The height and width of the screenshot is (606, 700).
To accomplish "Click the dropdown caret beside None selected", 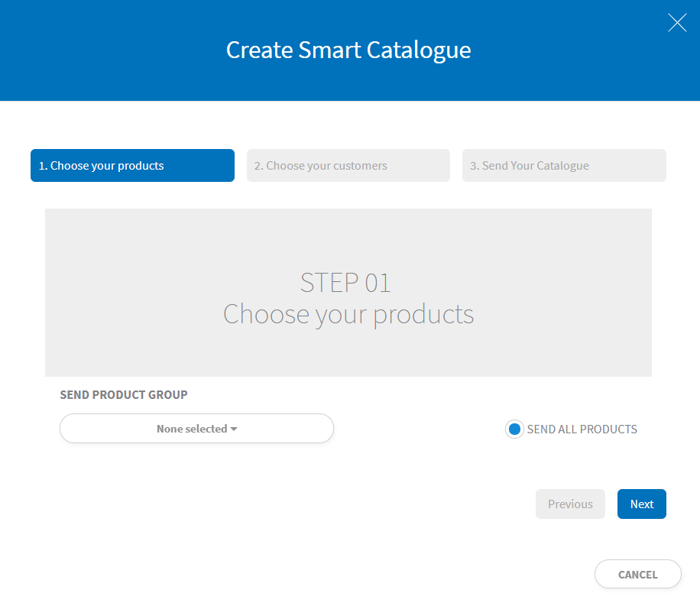I will click(234, 429).
